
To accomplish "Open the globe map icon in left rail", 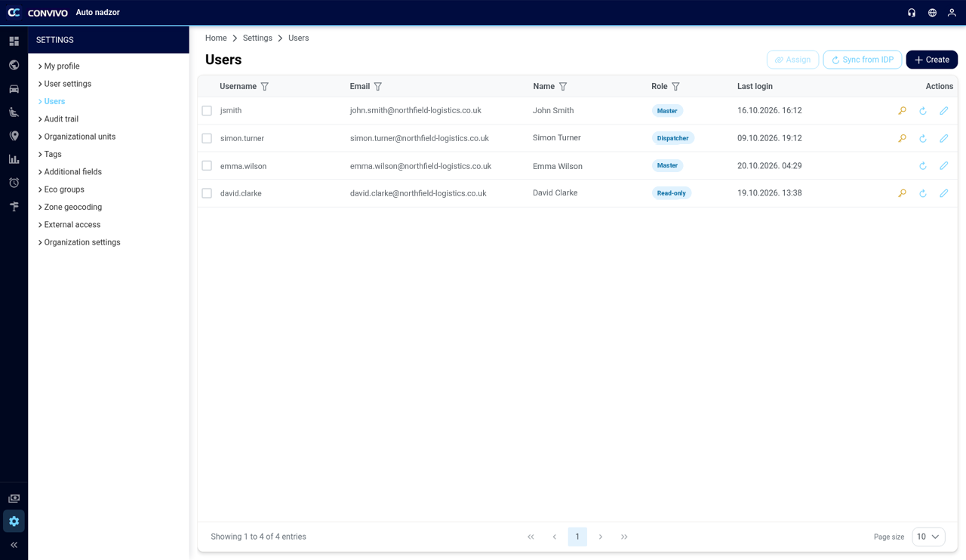I will (14, 65).
